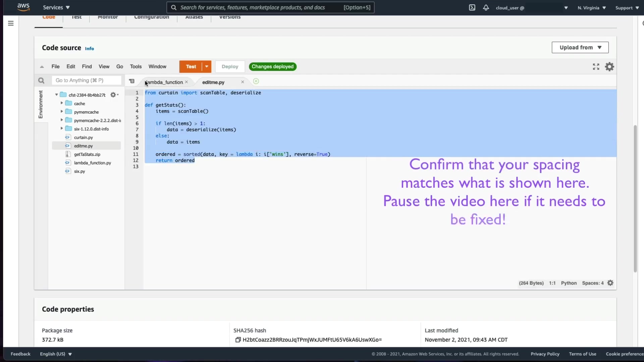Switch to editme.py editor tab
This screenshot has width=644, height=362.
(x=213, y=82)
